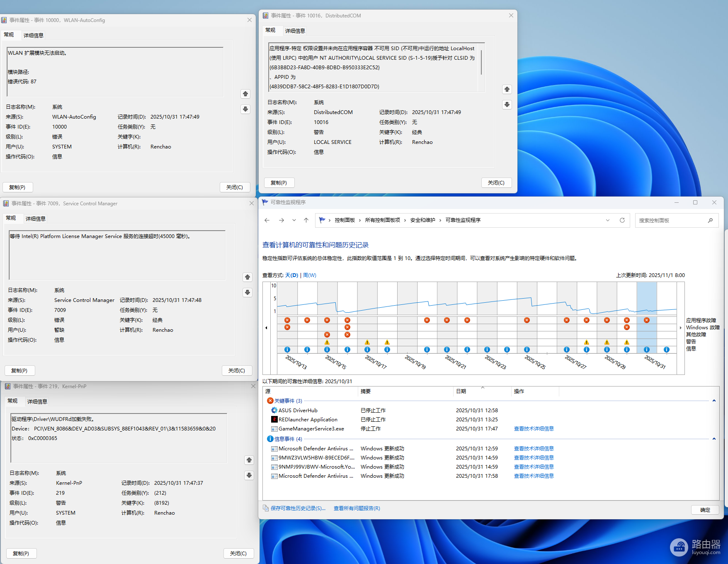Switch to 详细信息 tab in event 10000 window
The width and height of the screenshot is (728, 564).
pyautogui.click(x=34, y=35)
